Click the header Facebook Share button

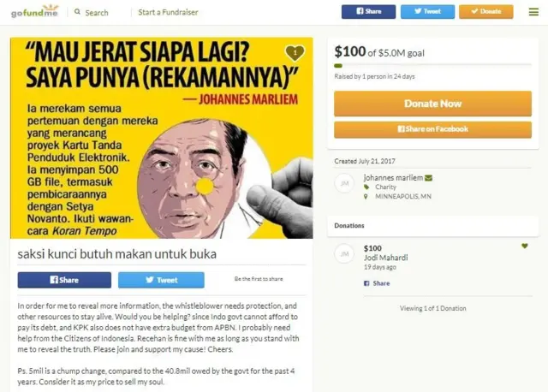click(368, 11)
